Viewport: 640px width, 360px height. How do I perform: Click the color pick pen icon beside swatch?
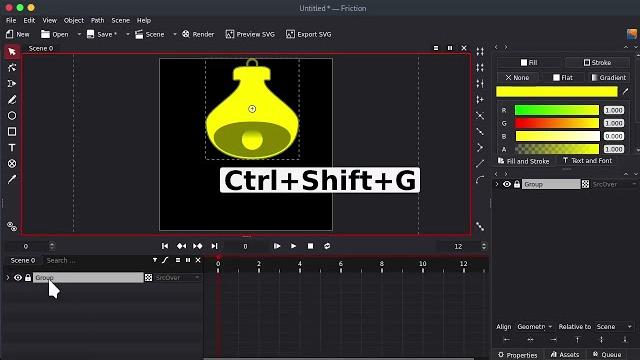625,92
